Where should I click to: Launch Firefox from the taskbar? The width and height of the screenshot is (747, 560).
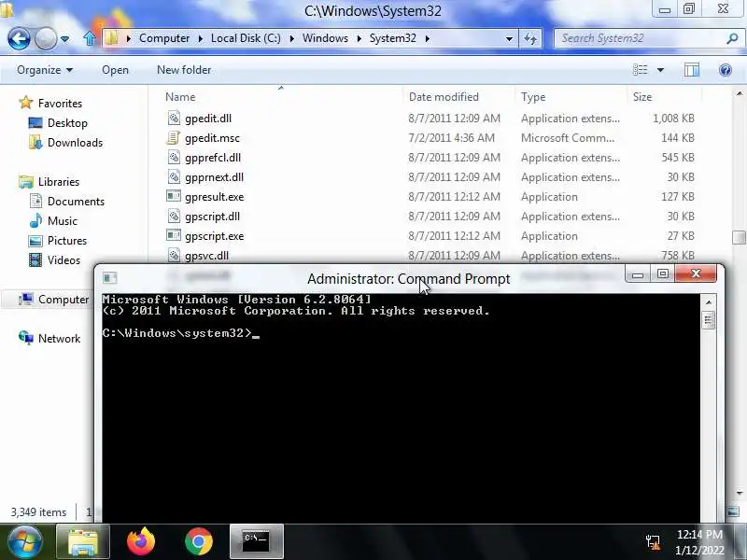[141, 542]
